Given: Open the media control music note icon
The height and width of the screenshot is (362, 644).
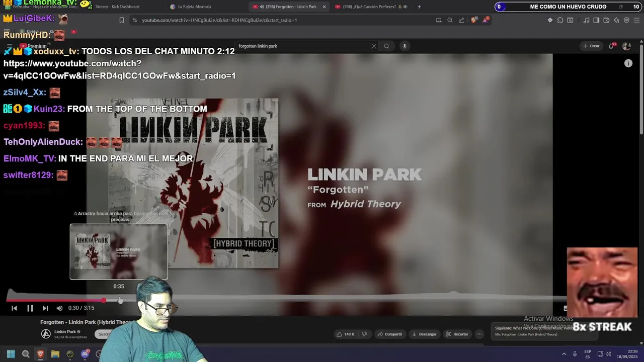Looking at the screenshot, I should [586, 20].
